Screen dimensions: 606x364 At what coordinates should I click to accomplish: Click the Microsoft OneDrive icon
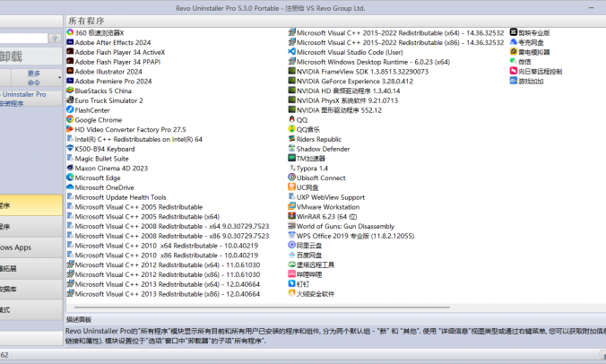(70, 187)
